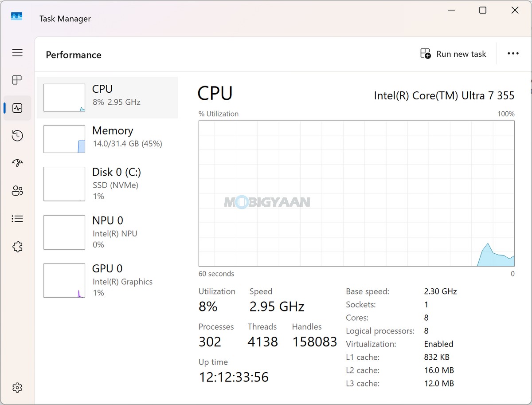The width and height of the screenshot is (532, 405).
Task: Click the Memory mini graph thumbnail
Action: tap(64, 139)
